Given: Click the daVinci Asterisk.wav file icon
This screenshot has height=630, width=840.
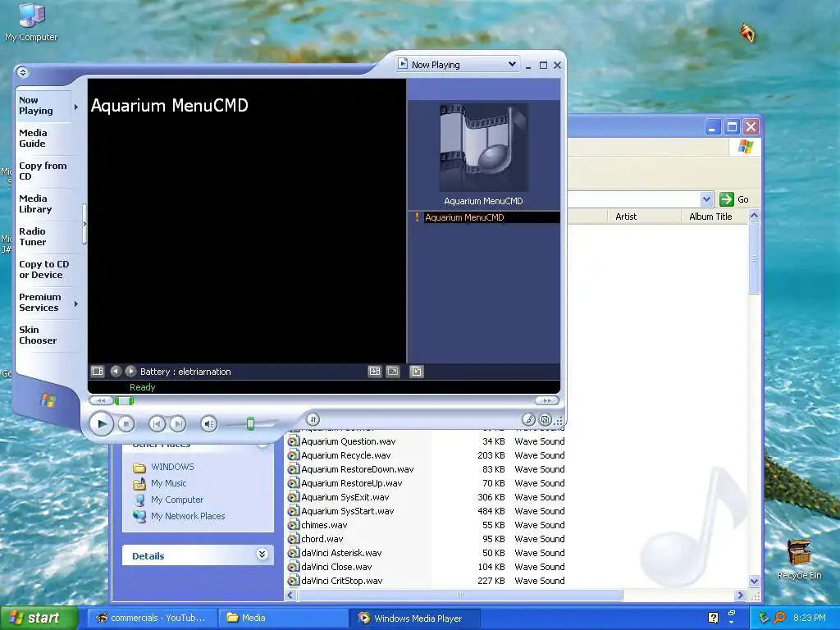Looking at the screenshot, I should (293, 553).
